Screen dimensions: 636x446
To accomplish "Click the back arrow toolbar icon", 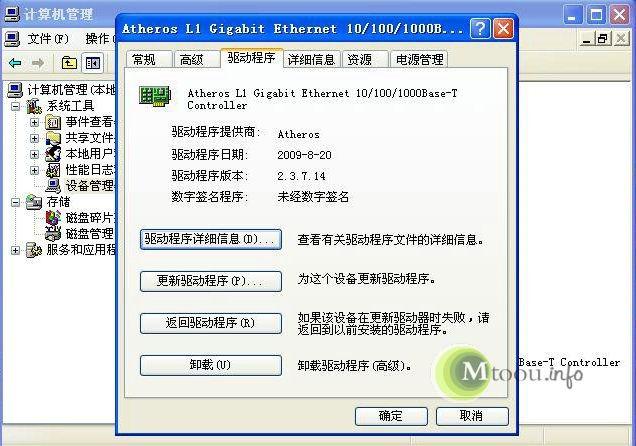I will (x=15, y=63).
